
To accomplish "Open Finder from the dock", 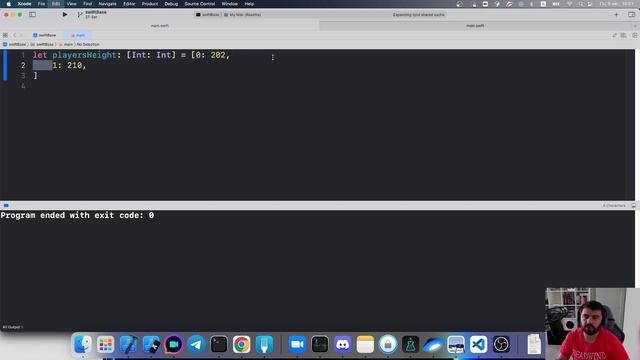I will [83, 344].
